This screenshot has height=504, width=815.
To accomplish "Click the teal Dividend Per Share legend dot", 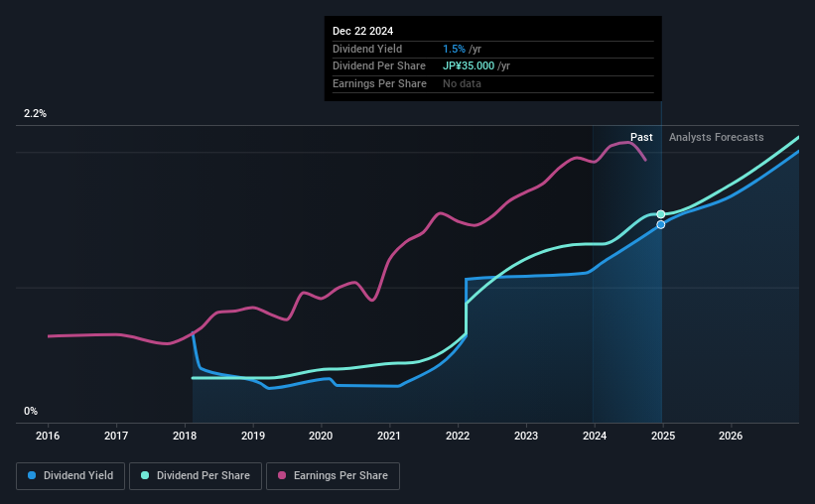I will [x=145, y=475].
